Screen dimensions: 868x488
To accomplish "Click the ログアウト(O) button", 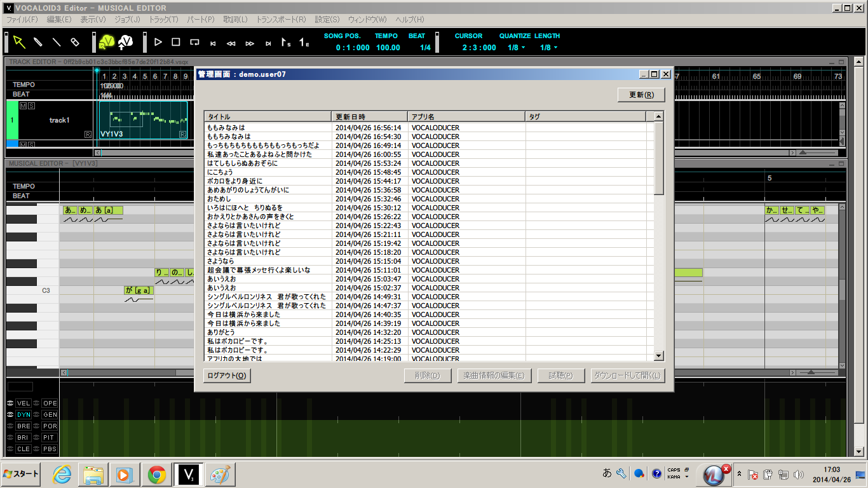I will pyautogui.click(x=227, y=376).
